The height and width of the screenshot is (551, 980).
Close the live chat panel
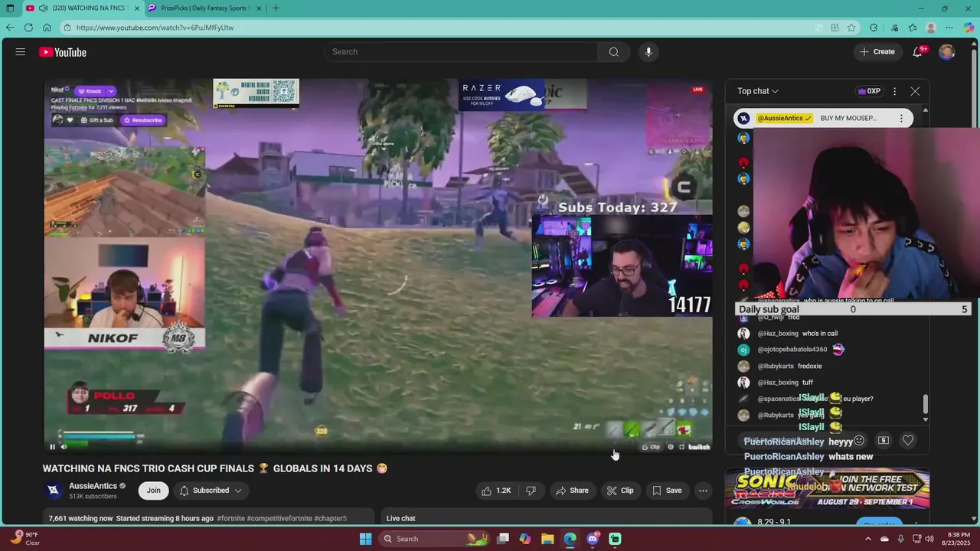tap(915, 91)
